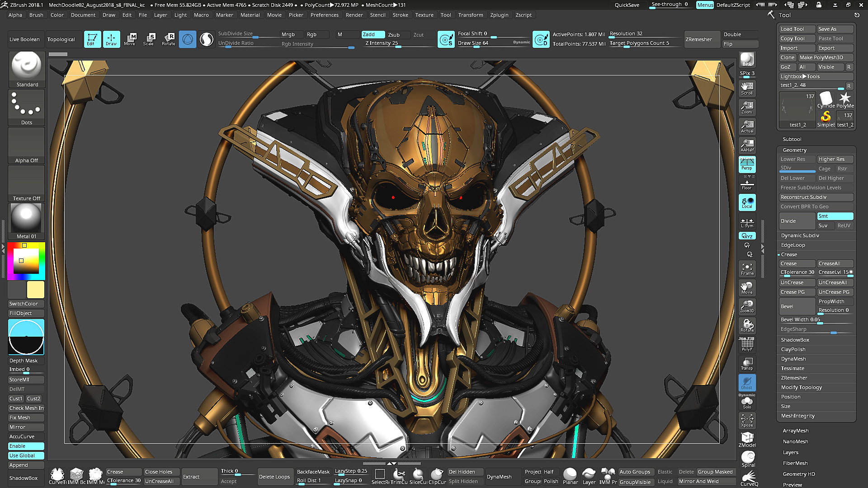Image resolution: width=868 pixels, height=488 pixels.
Task: Expand the ShadowBox section
Action: pyautogui.click(x=795, y=340)
